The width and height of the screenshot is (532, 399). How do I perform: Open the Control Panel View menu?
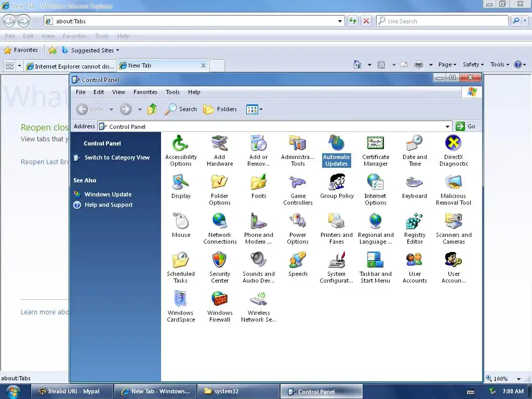(x=119, y=92)
